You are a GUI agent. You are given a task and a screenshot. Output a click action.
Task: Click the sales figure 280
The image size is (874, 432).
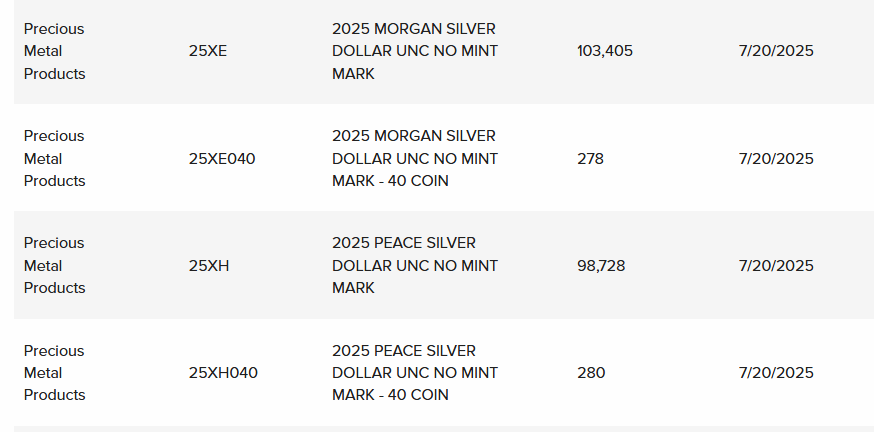(591, 373)
